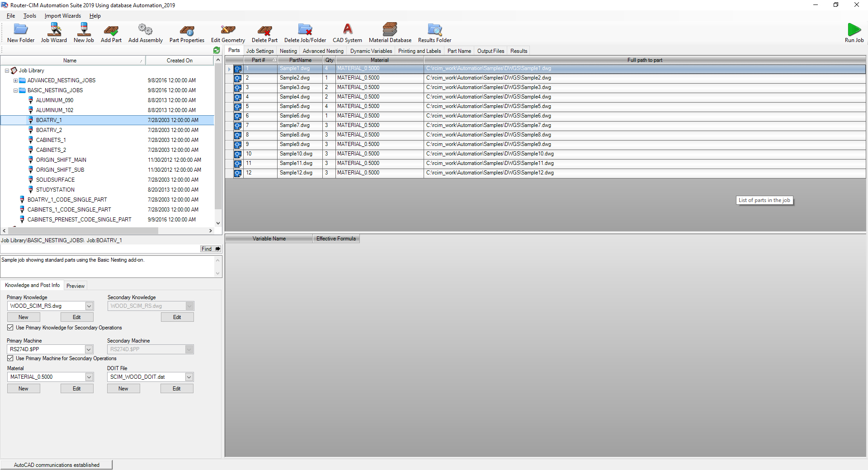
Task: Open the Secondary Knowledge dropdown
Action: tap(189, 306)
